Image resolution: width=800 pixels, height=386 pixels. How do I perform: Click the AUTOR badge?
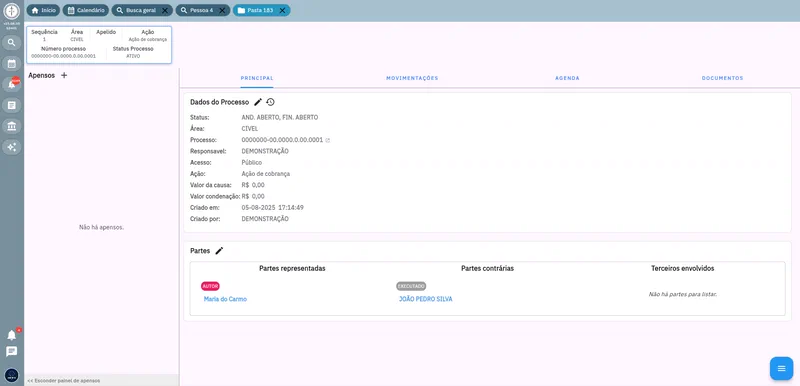210,287
